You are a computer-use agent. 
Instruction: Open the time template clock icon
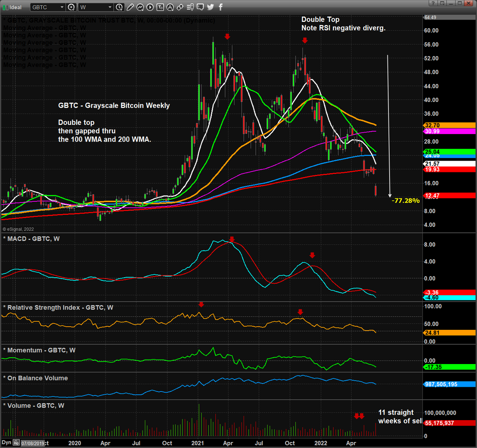click(119, 7)
